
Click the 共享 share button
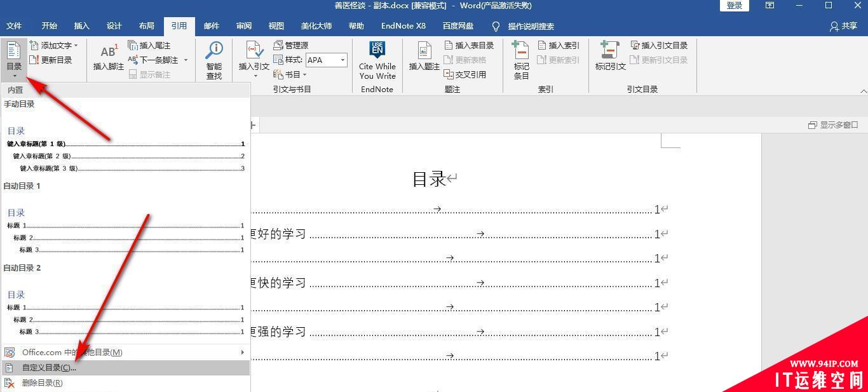point(843,26)
